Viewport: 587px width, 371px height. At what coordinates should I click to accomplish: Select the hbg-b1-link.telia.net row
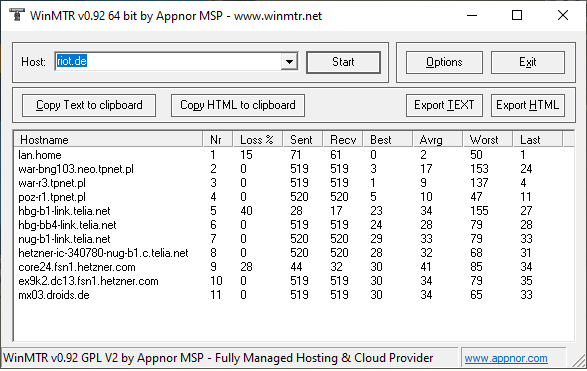[x=294, y=211]
